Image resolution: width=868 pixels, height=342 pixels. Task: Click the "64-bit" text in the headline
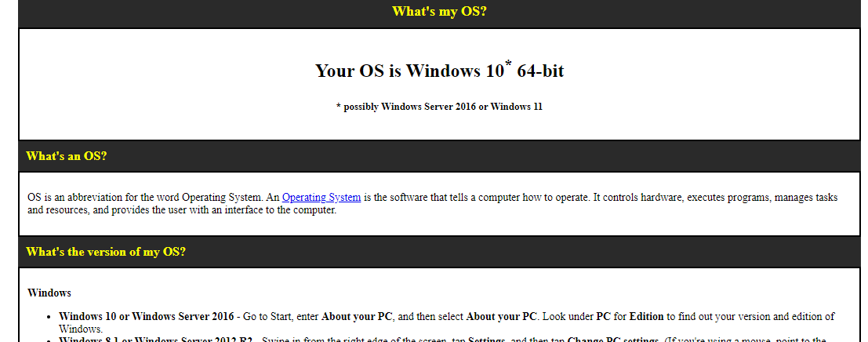540,71
